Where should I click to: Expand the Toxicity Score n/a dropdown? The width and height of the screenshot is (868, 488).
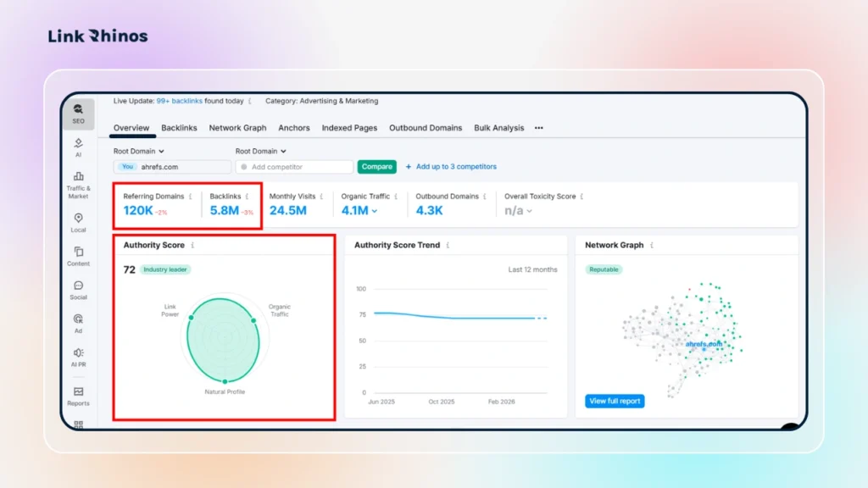tap(530, 211)
